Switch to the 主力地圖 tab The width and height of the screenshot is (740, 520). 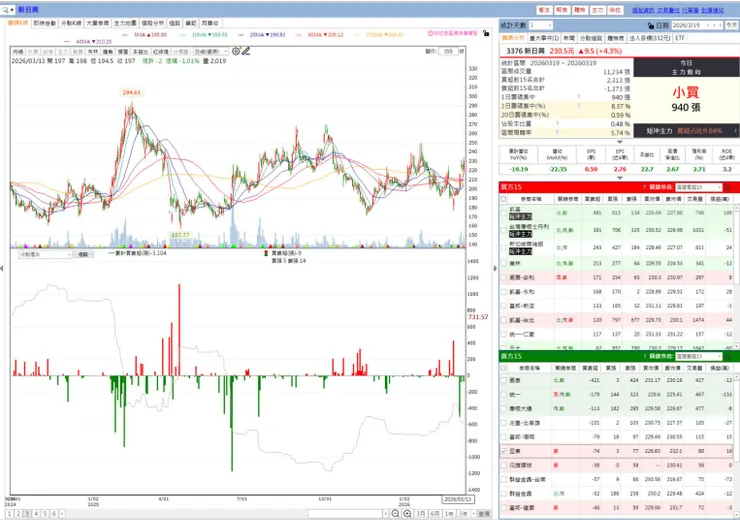pyautogui.click(x=125, y=23)
